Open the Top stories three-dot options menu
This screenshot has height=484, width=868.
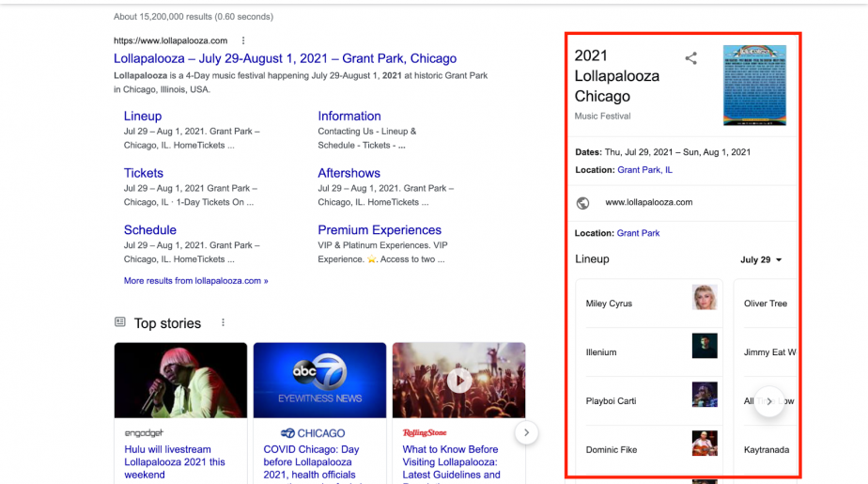click(x=223, y=322)
